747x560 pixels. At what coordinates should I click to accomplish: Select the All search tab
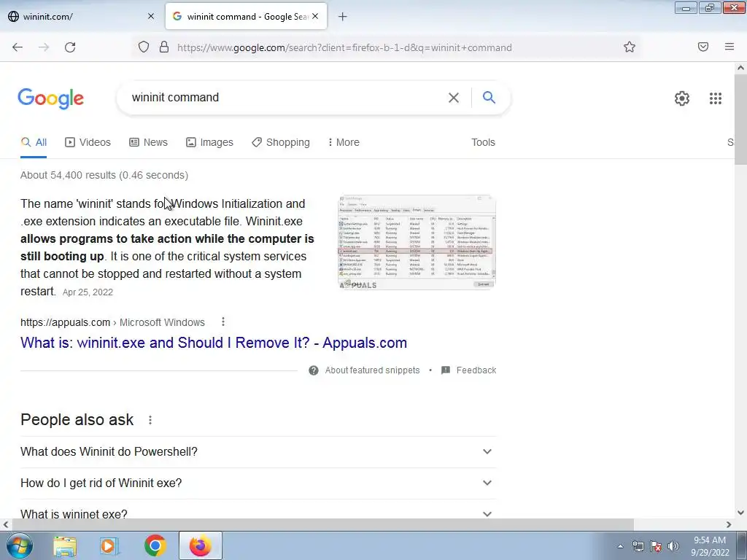coord(34,142)
